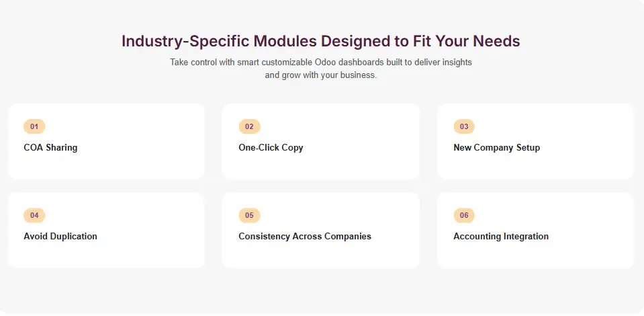Select the COA Sharing title text
644x316 pixels.
click(50, 147)
